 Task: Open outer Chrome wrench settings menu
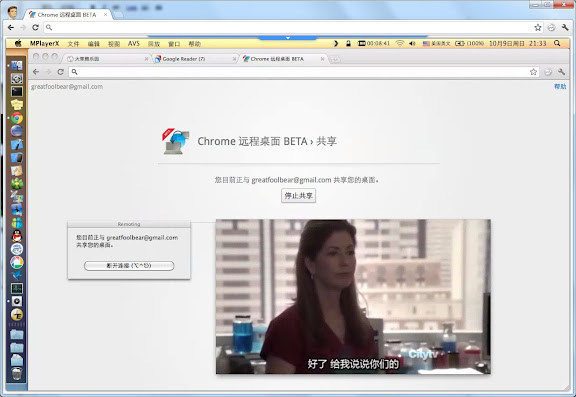pyautogui.click(x=565, y=27)
